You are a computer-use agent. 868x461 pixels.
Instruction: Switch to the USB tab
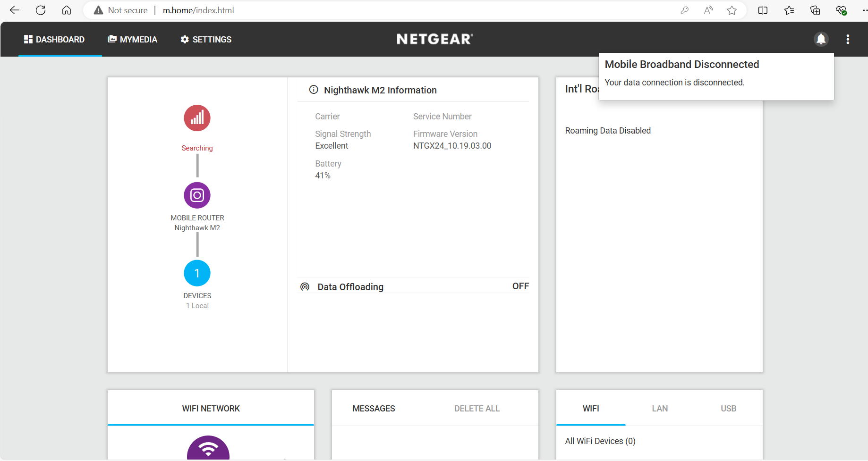(728, 408)
